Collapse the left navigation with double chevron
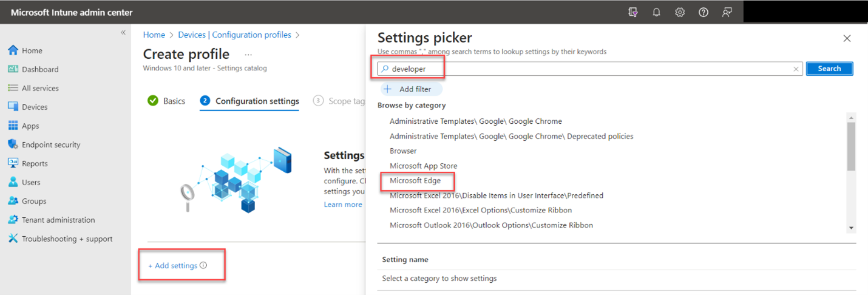This screenshot has height=295, width=868. click(123, 33)
